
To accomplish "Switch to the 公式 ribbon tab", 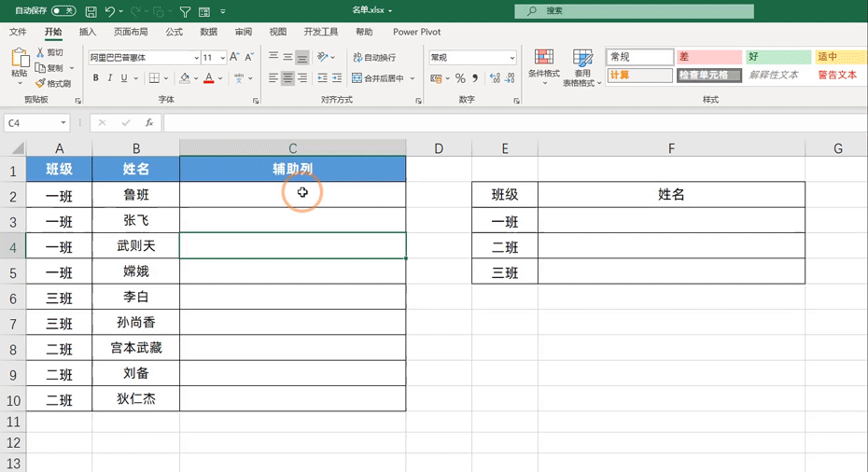I will 174,32.
